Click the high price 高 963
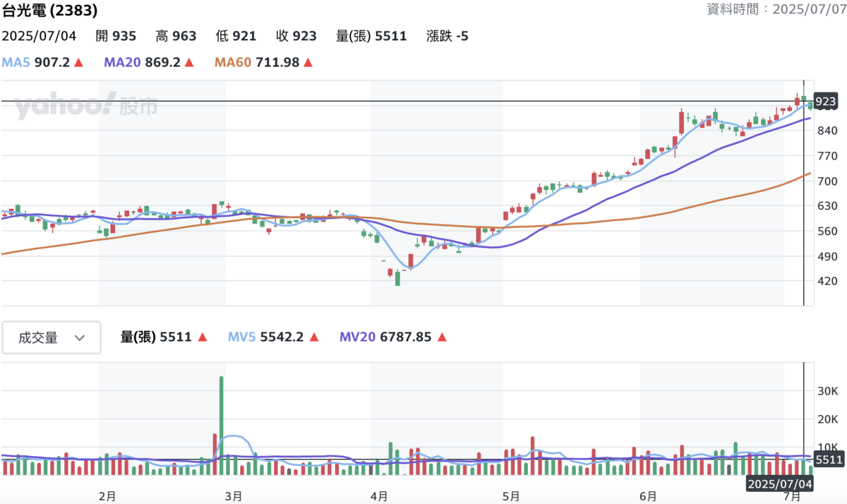 tap(176, 36)
